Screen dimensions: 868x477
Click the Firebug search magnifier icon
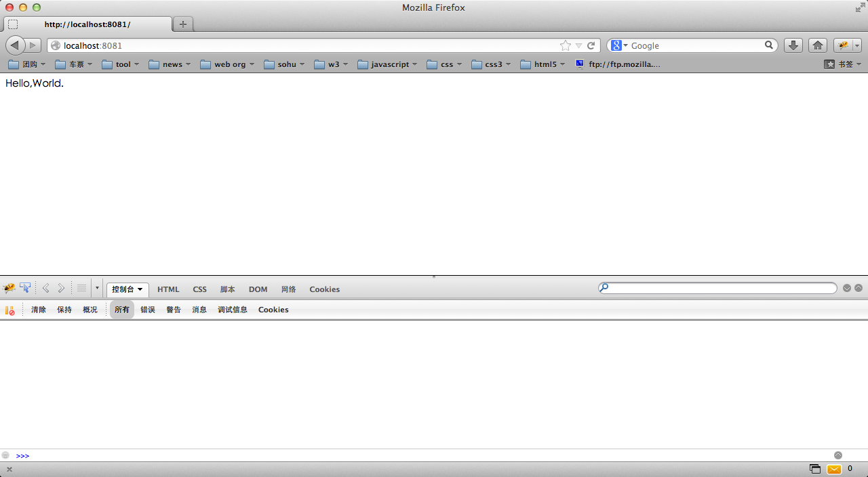click(604, 287)
